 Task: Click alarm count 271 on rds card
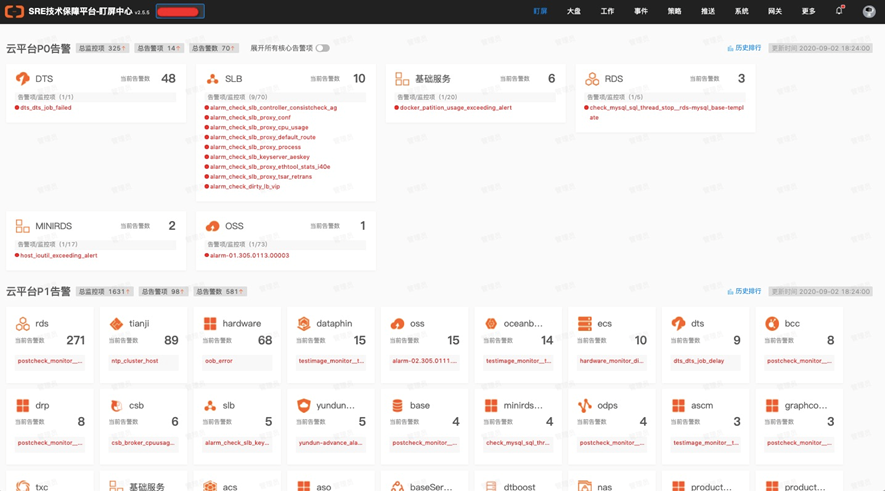coord(76,340)
